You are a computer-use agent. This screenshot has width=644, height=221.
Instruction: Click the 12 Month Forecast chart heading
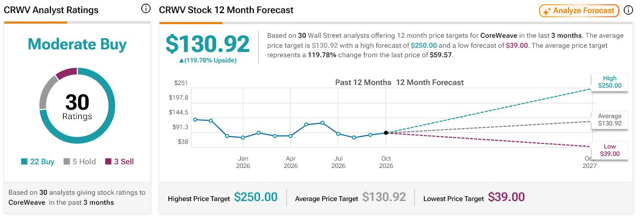[x=430, y=82]
